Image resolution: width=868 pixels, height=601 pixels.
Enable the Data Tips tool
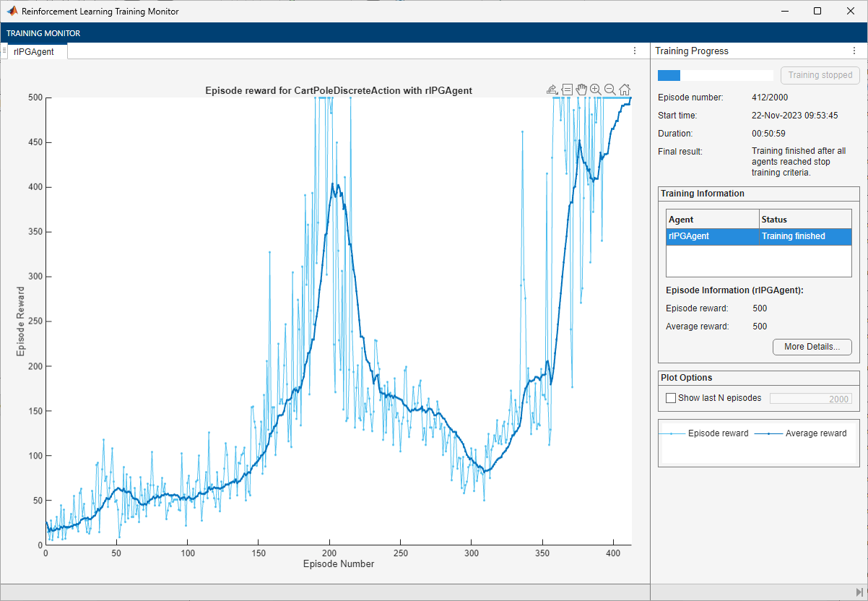(x=567, y=90)
